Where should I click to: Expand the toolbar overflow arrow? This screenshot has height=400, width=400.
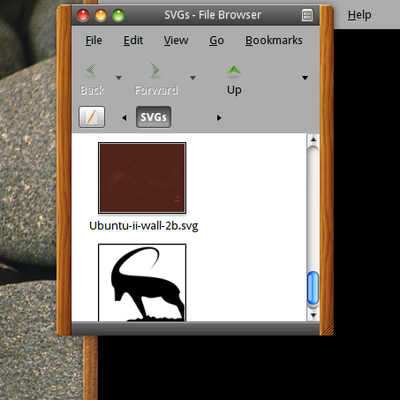pos(305,78)
